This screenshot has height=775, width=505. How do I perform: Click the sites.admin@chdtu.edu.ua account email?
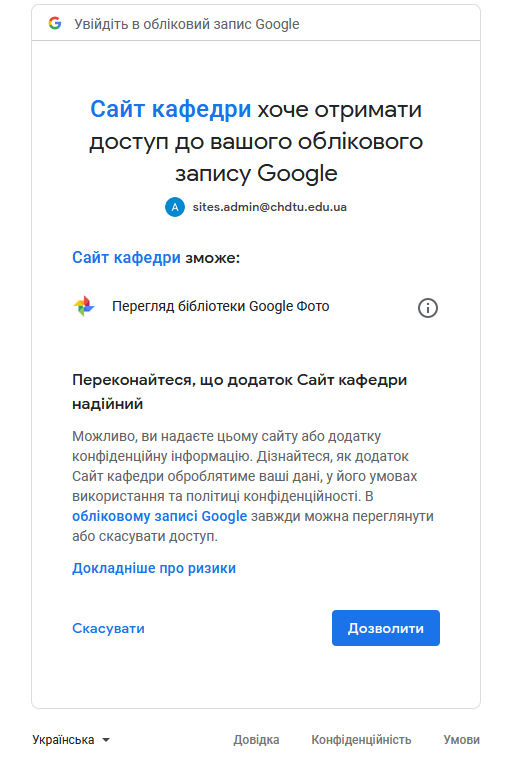(269, 207)
